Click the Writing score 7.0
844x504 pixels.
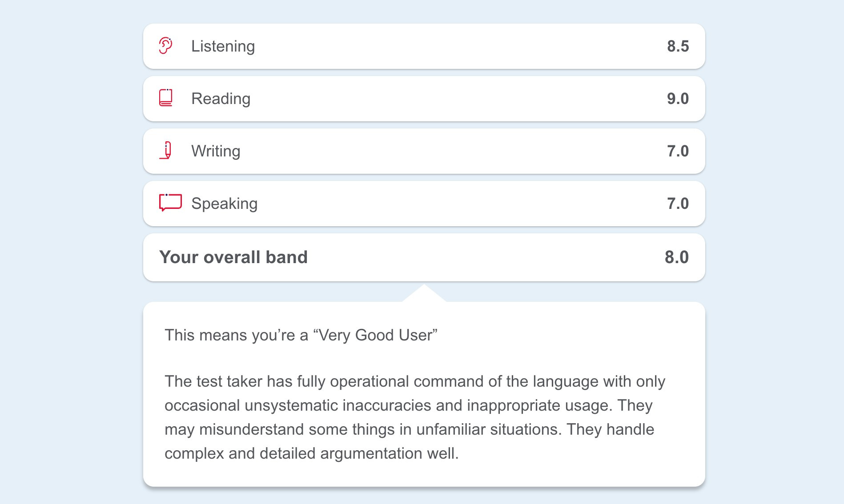tap(678, 151)
